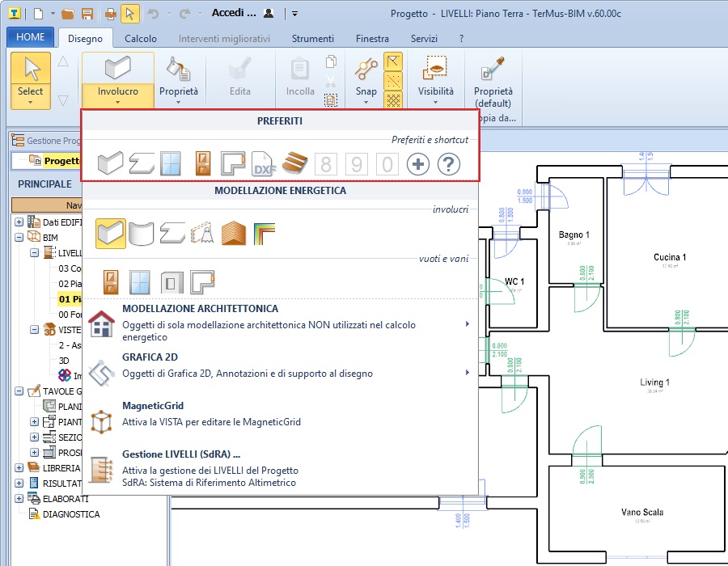Select the curved wall envelope tool

pos(142,234)
